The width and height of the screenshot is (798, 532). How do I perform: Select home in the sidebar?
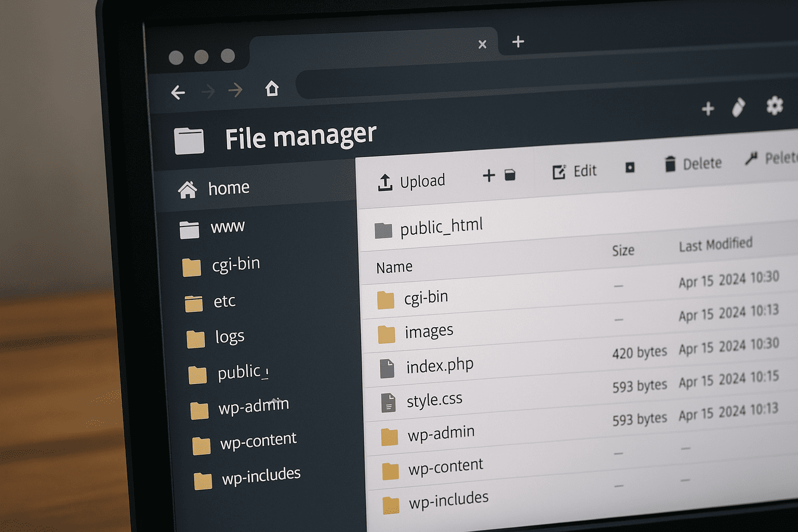pos(228,188)
